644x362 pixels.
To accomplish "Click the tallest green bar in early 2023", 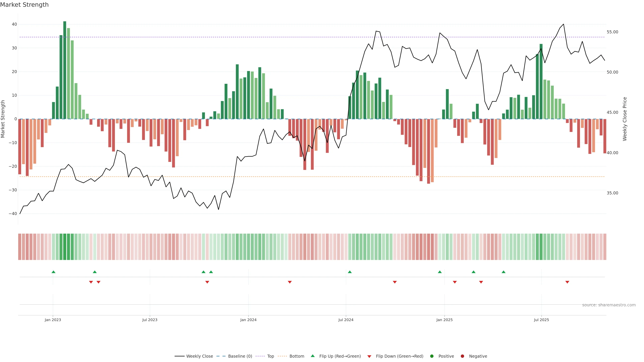I will coord(65,70).
